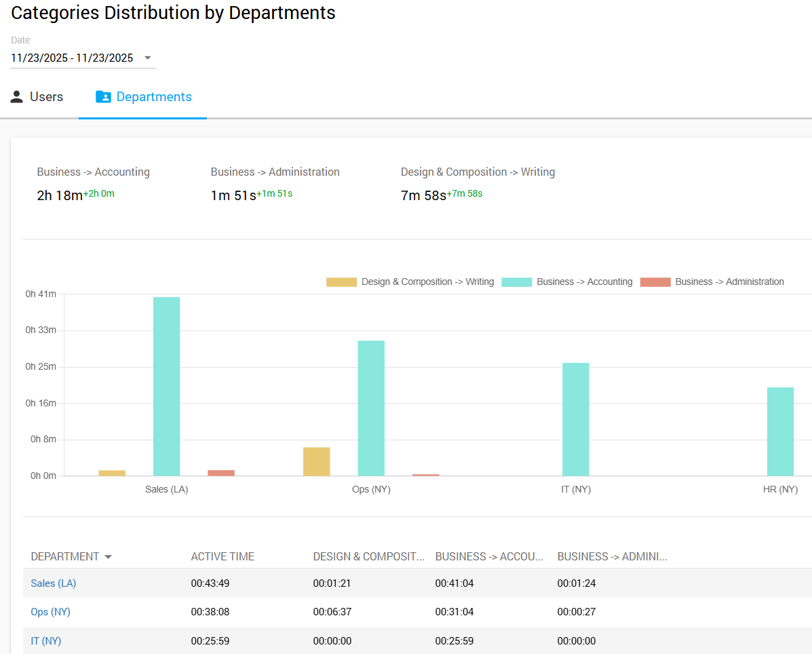Click the Ops (NY) yellow Writing bar
Screen dimensions: 812x654
tap(316, 462)
